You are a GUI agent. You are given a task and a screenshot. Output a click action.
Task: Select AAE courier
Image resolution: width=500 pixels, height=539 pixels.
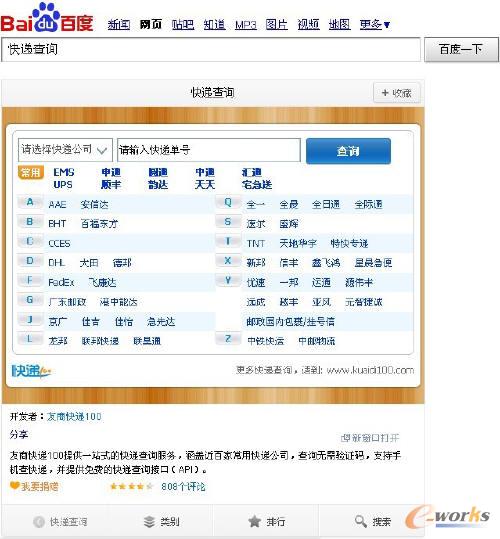(x=57, y=205)
